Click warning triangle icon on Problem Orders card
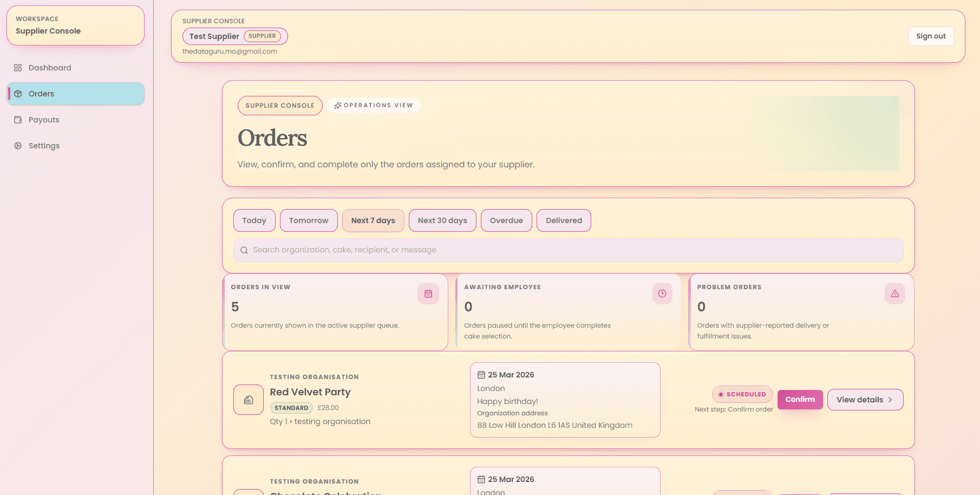This screenshot has width=980, height=495. 894,294
